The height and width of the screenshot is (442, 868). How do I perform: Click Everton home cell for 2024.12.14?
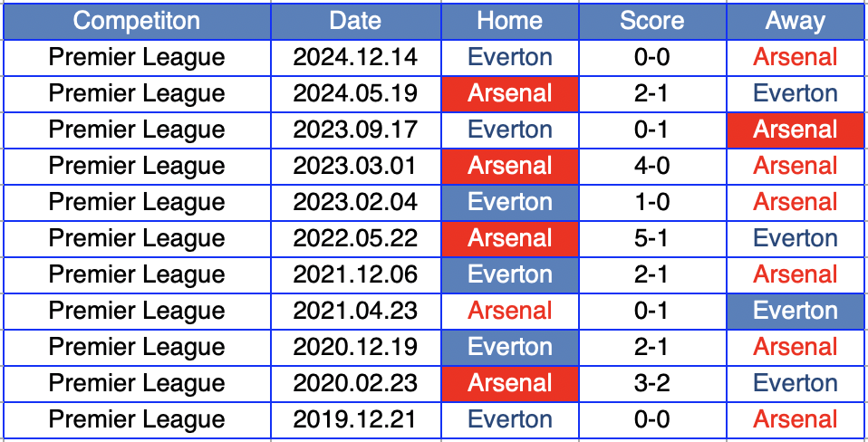tap(509, 57)
